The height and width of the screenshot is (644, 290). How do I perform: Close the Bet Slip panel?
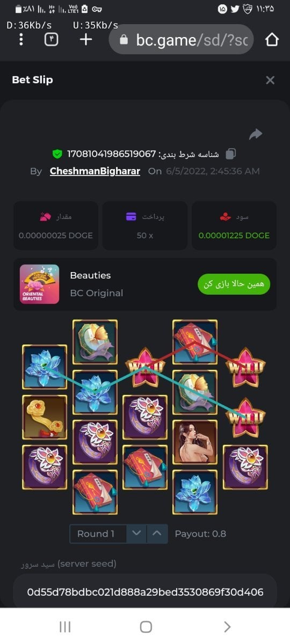click(x=270, y=80)
